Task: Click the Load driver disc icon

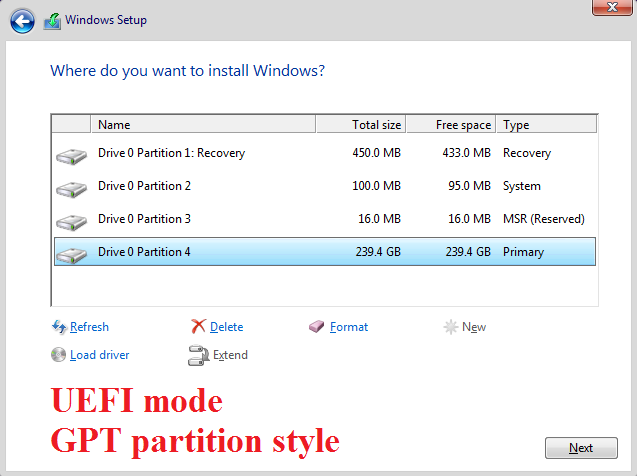Action: [58, 355]
